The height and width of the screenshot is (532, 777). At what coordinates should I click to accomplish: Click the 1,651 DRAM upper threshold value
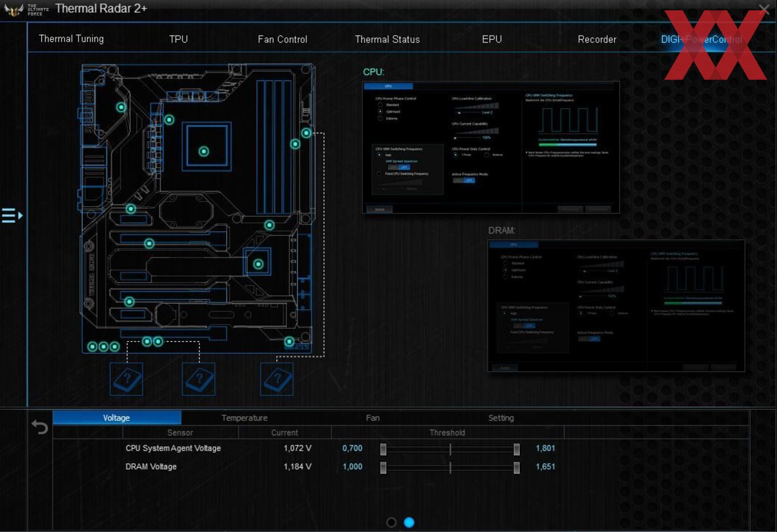[545, 466]
